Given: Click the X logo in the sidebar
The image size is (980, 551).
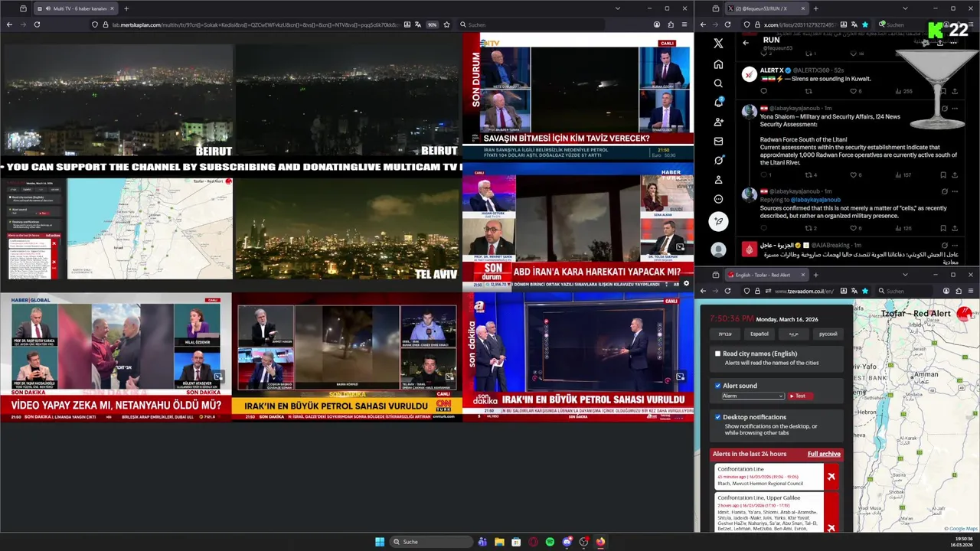Looking at the screenshot, I should (x=718, y=44).
